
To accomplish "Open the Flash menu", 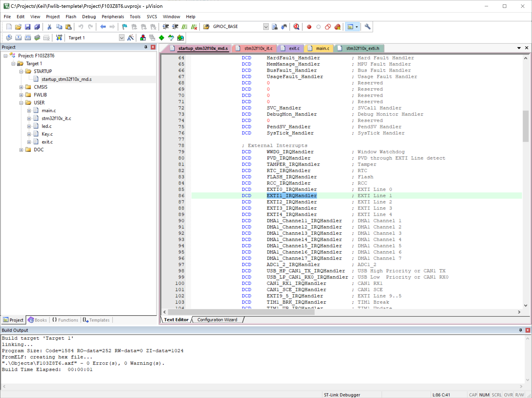I will [71, 17].
